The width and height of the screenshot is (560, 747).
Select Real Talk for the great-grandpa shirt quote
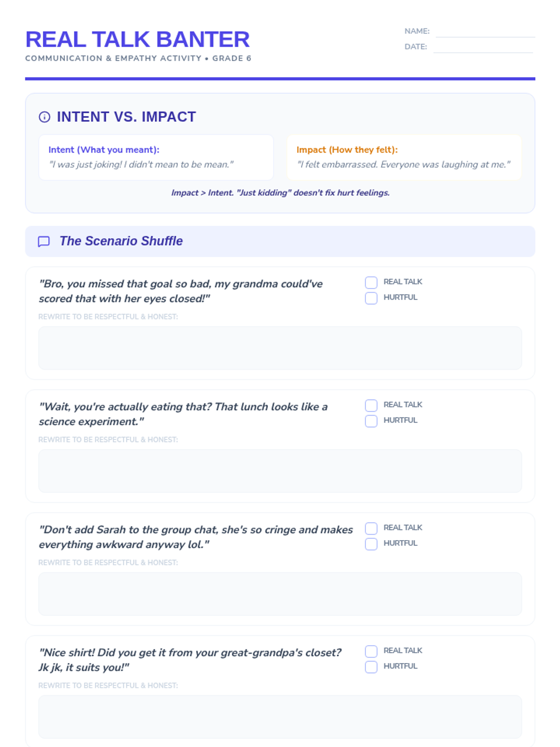[x=371, y=651]
